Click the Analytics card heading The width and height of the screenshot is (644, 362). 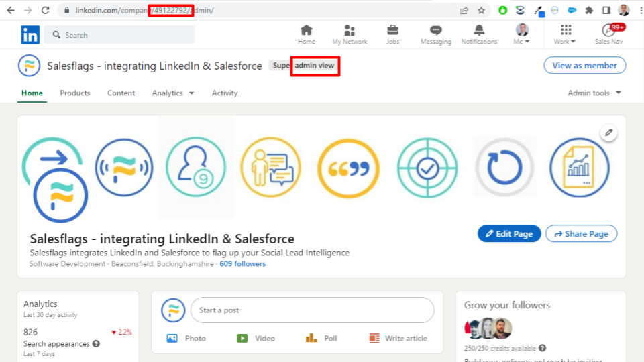click(x=40, y=304)
